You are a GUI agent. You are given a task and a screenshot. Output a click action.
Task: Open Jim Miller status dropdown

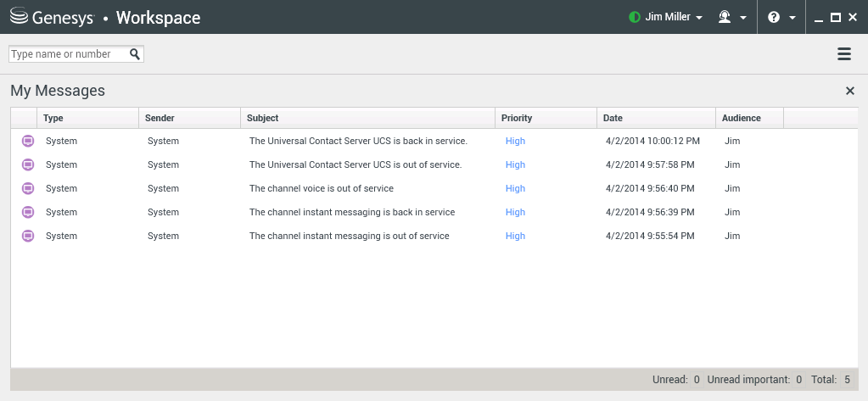tap(666, 17)
